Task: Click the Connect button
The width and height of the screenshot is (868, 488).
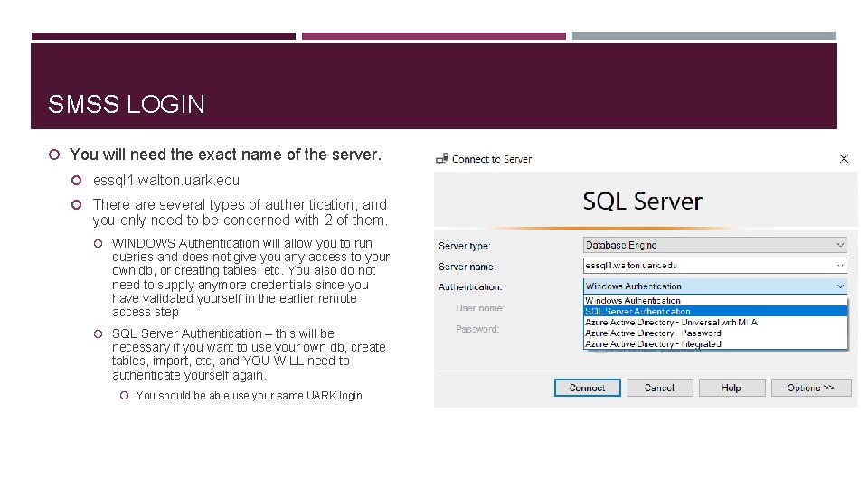Action: [x=587, y=388]
